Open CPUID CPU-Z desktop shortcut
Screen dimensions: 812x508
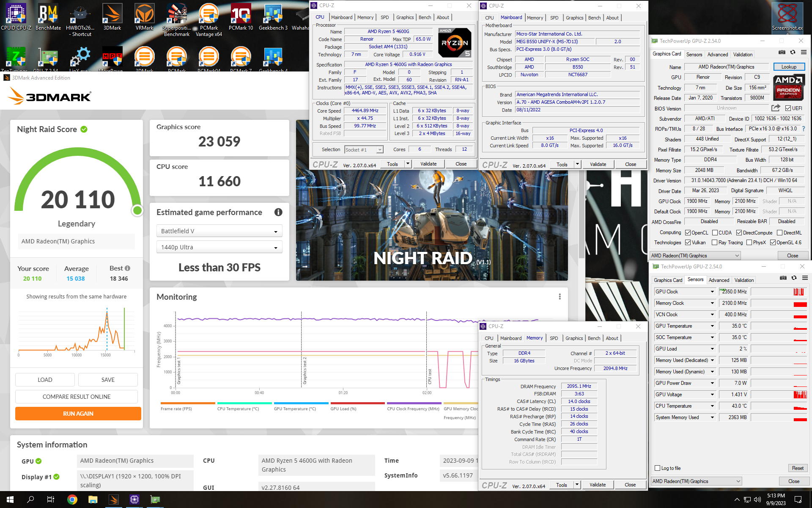coord(16,17)
